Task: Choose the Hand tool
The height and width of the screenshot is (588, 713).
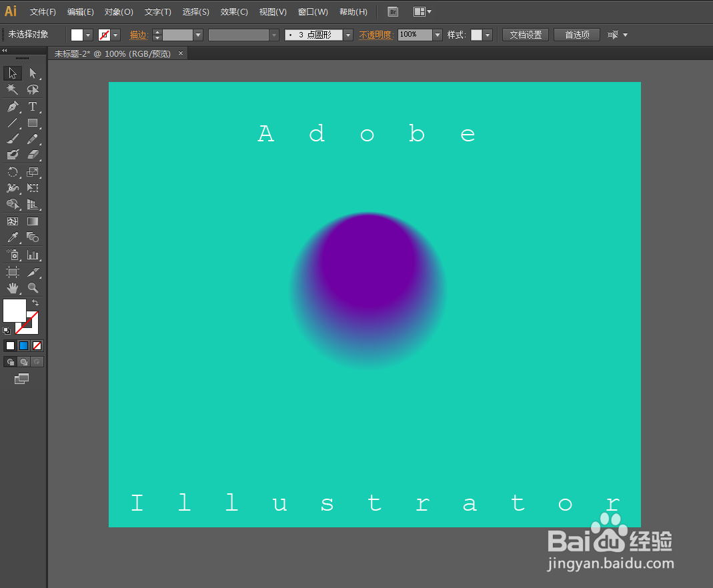Action: point(12,287)
